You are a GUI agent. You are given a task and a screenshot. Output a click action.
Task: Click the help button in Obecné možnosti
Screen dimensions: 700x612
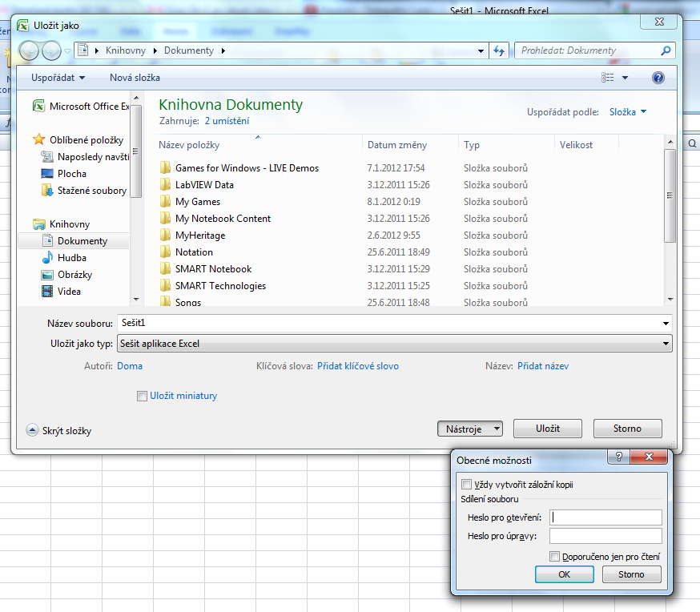pos(619,457)
